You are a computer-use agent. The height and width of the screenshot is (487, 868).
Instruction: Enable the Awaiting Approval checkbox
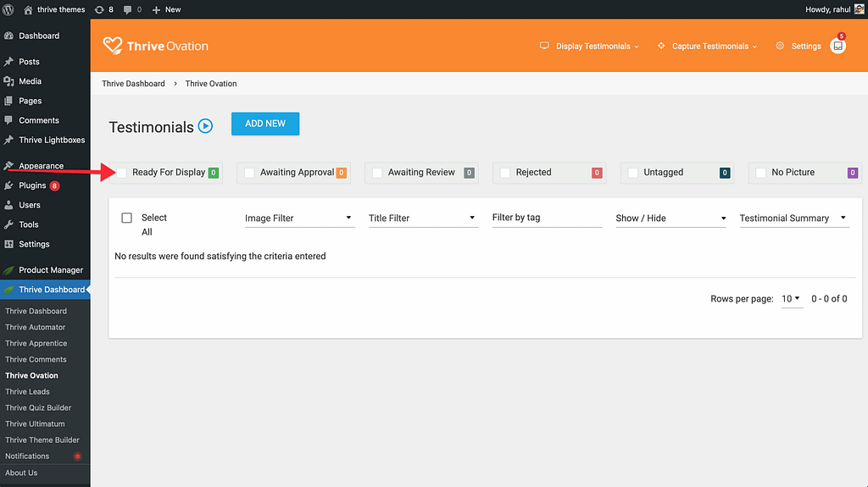(249, 173)
